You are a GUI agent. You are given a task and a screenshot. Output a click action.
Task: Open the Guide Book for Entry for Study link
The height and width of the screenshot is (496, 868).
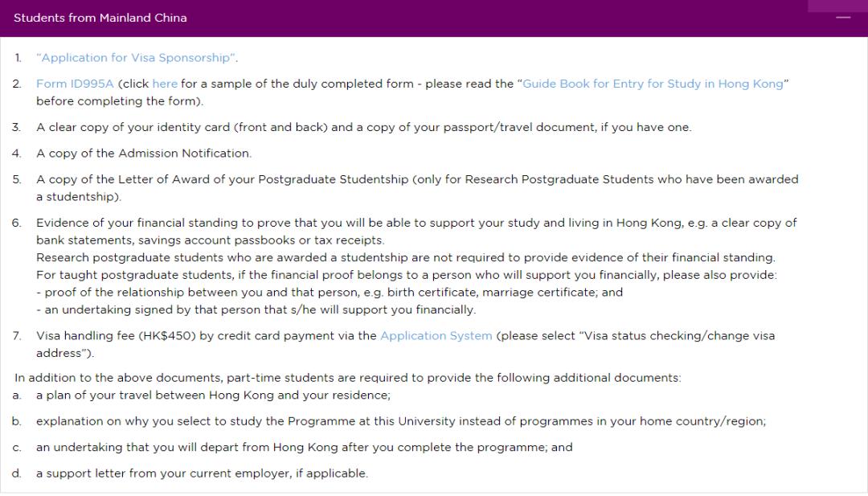653,84
